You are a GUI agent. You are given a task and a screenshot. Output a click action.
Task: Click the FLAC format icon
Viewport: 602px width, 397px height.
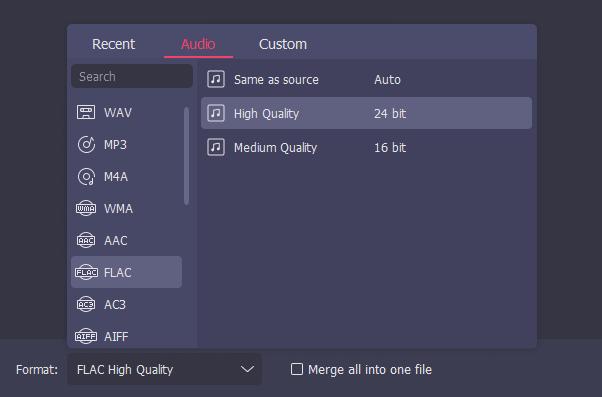coord(86,272)
